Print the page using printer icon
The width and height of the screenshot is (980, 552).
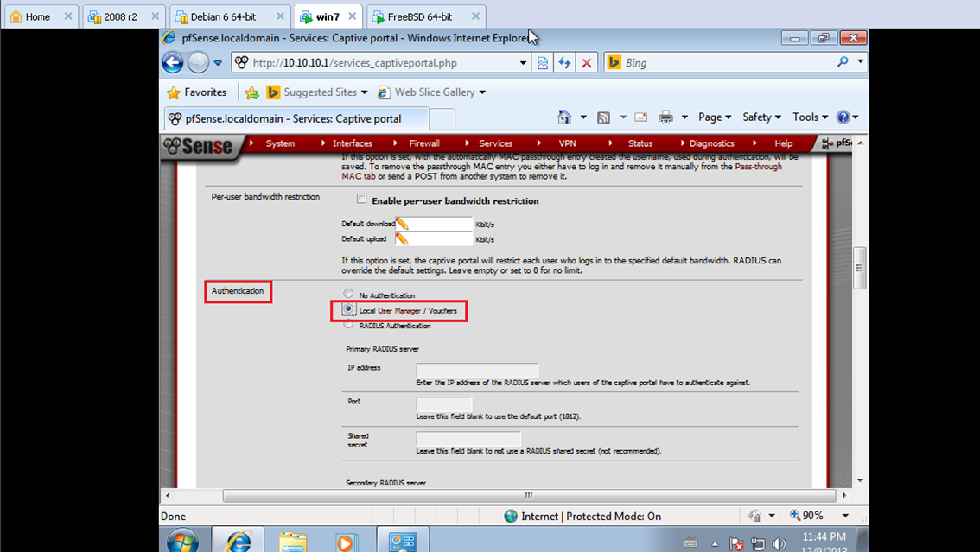coord(665,117)
